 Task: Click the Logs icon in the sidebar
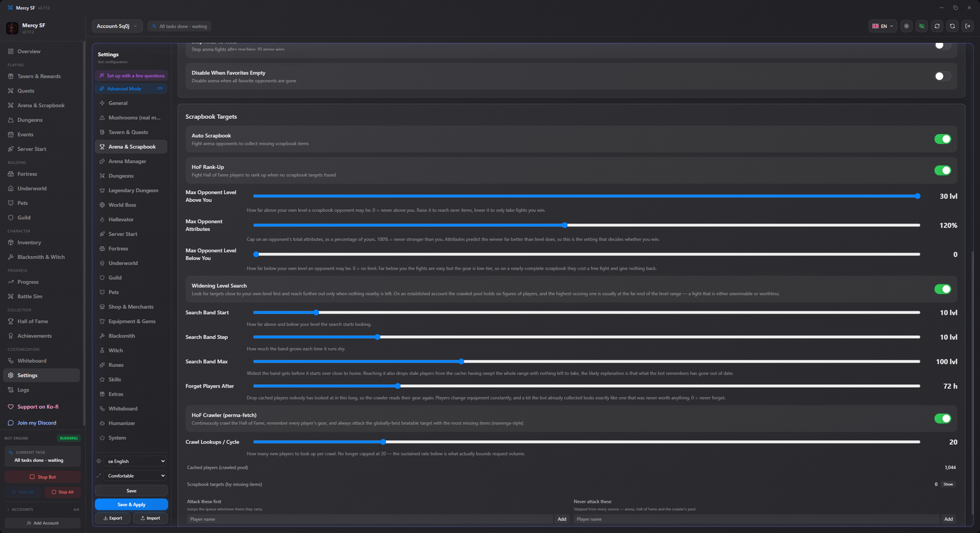tap(11, 390)
